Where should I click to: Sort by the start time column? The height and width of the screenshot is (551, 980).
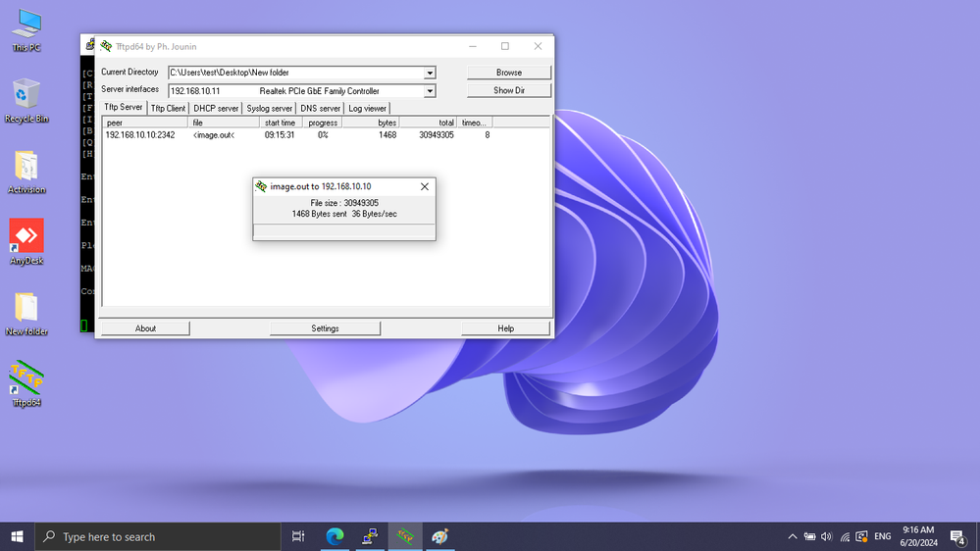281,124
